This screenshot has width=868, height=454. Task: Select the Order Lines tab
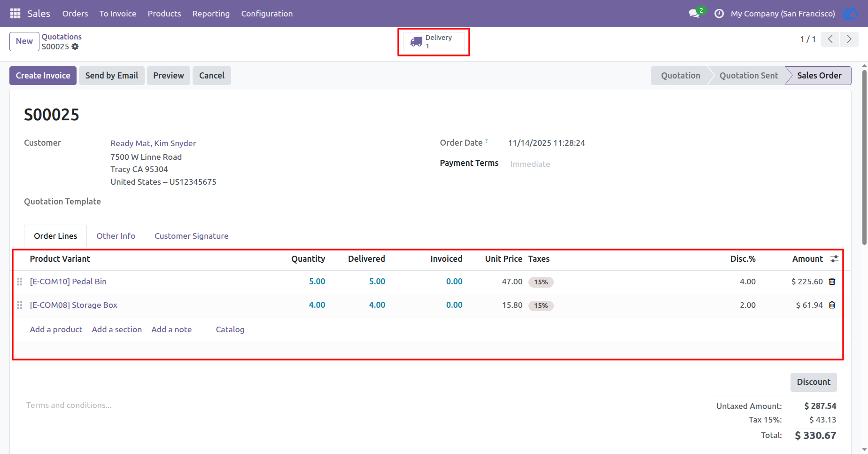tap(55, 236)
